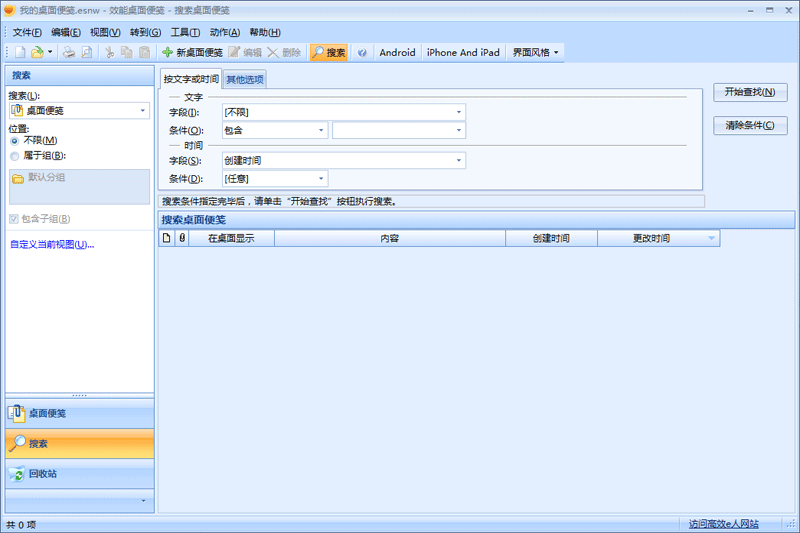Screen dimensions: 800x533
Task: Open the 包含 condition dropdown
Action: click(x=275, y=130)
